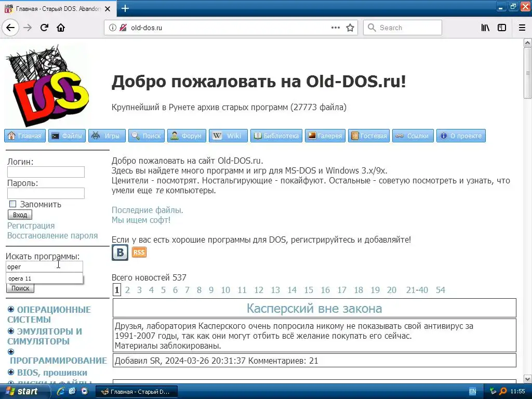Viewport: 532px width, 399px height.
Task: Go back with the browser Back arrow
Action: [x=10, y=28]
